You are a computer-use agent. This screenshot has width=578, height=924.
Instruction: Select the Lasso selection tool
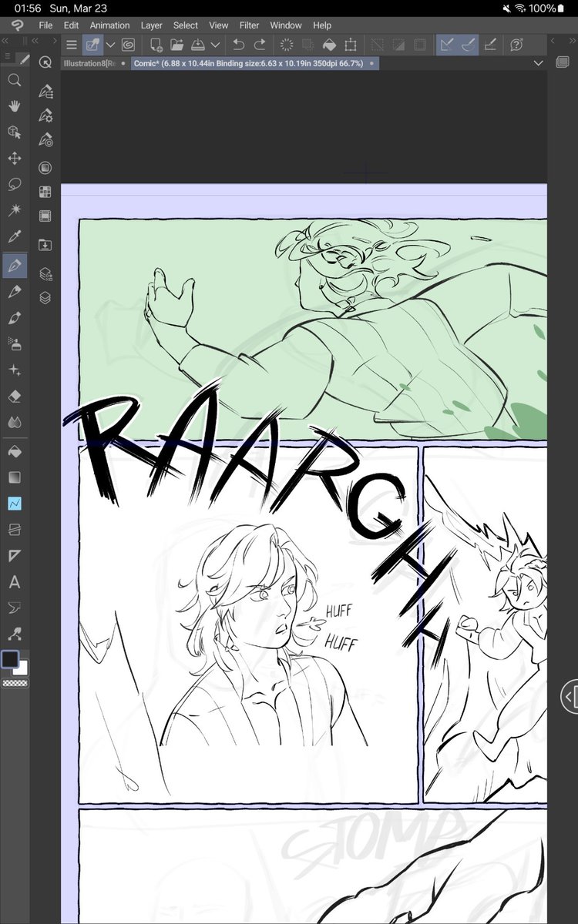pos(14,185)
